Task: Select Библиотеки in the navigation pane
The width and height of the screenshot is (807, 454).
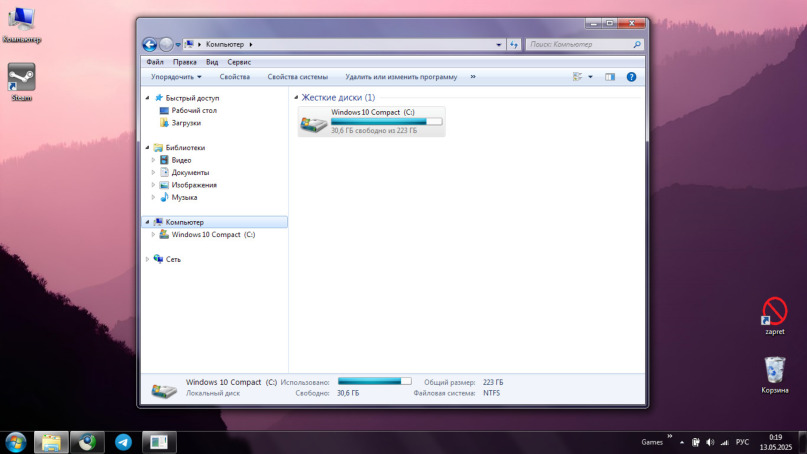Action: click(x=185, y=148)
